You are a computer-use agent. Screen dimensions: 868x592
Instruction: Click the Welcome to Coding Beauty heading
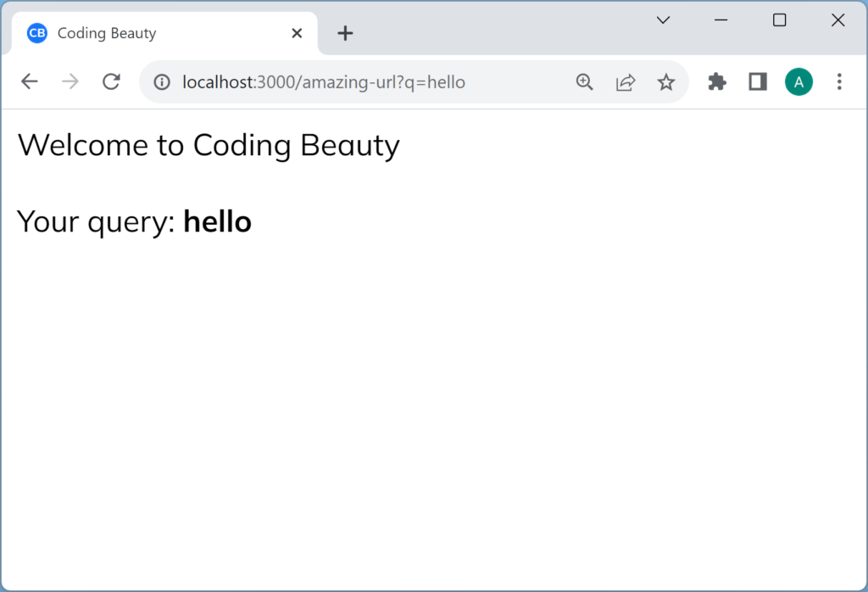(x=209, y=145)
